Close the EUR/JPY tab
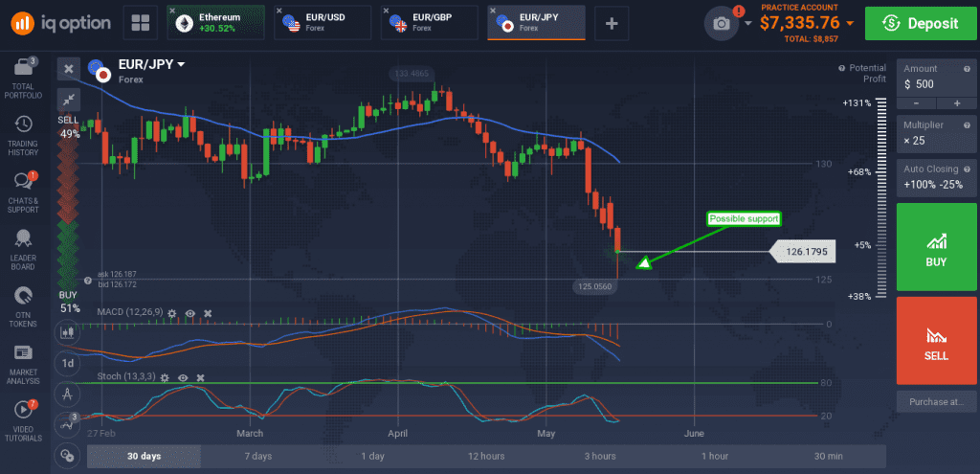 coord(493,11)
